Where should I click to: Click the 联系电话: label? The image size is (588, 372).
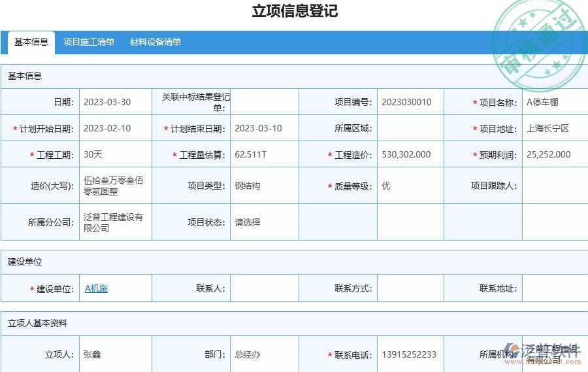(x=353, y=355)
